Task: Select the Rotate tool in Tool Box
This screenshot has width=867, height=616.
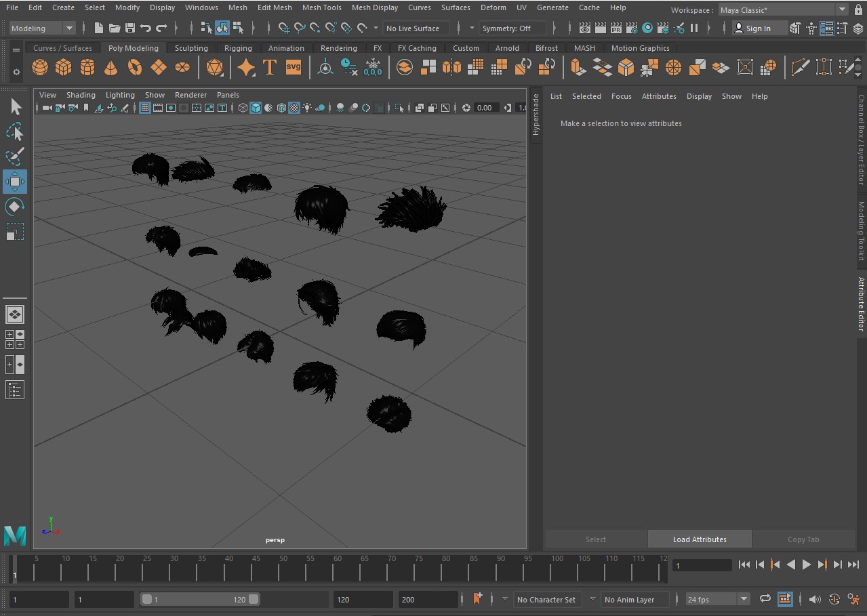Action: pos(14,207)
